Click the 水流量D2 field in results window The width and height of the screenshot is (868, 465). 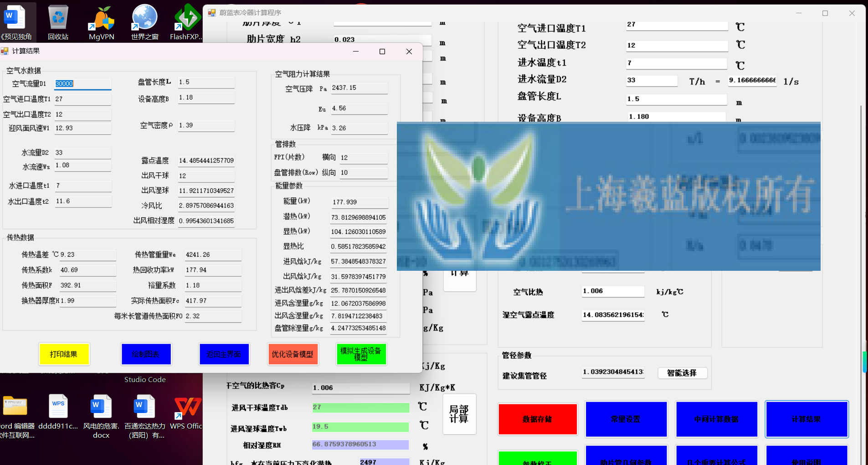(82, 153)
